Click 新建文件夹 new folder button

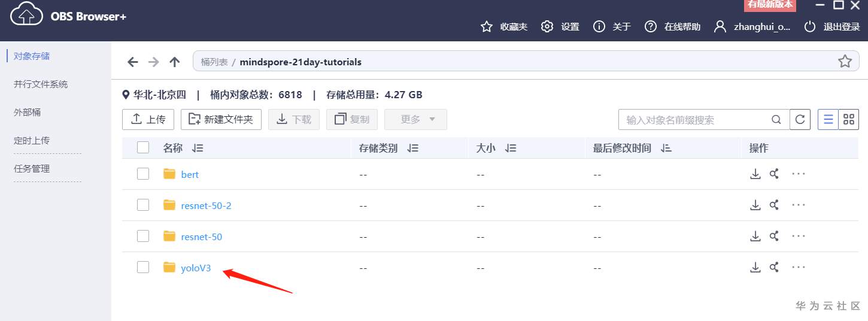(221, 119)
